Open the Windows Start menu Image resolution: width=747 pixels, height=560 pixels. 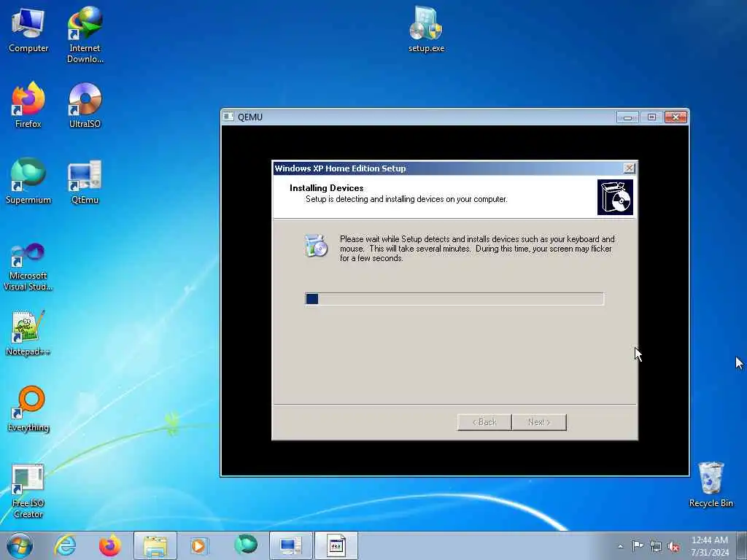[x=20, y=545]
